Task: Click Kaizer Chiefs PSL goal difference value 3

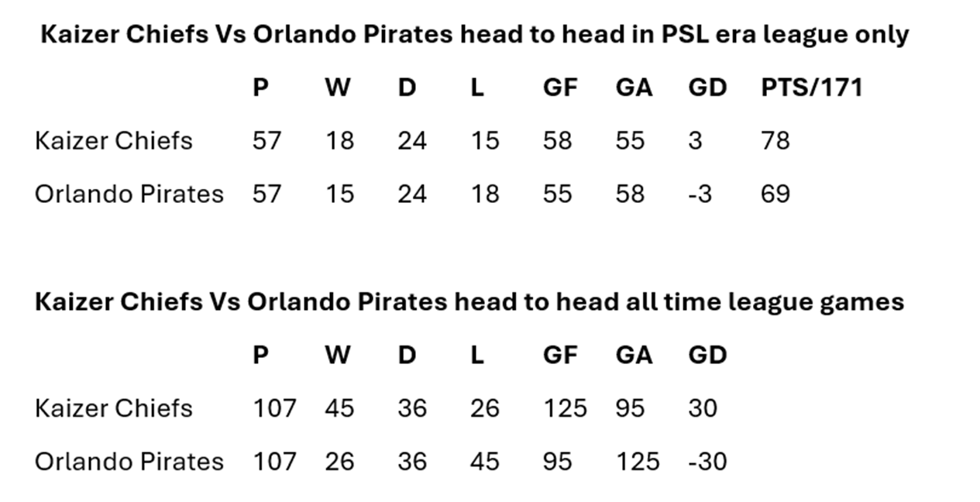Action: (695, 140)
